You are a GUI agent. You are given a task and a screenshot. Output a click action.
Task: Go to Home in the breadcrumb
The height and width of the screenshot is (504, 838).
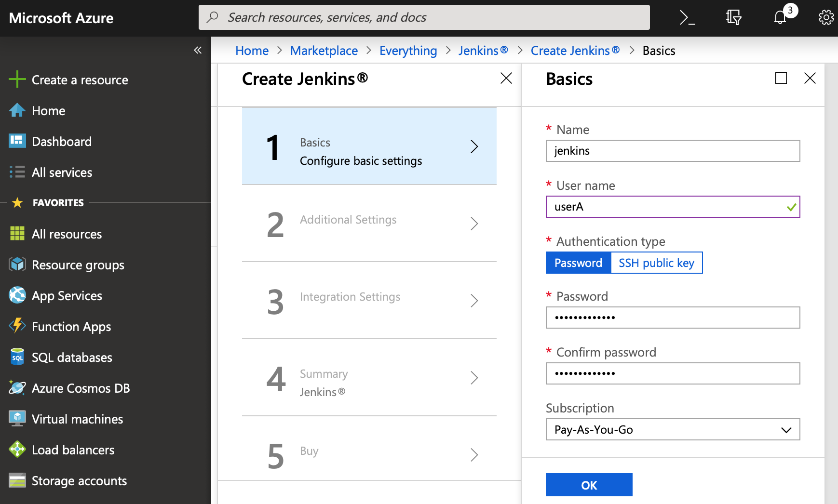coord(252,51)
